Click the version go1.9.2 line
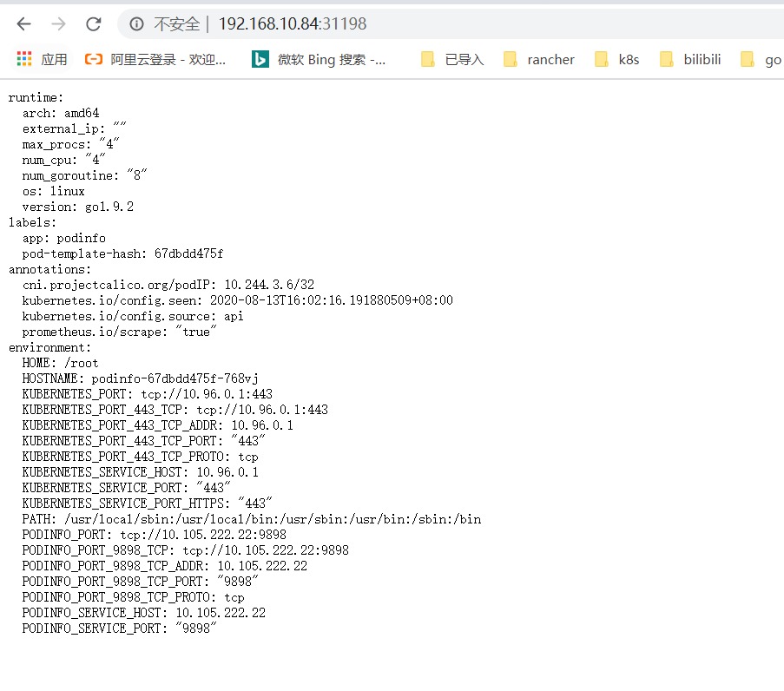 click(x=77, y=207)
